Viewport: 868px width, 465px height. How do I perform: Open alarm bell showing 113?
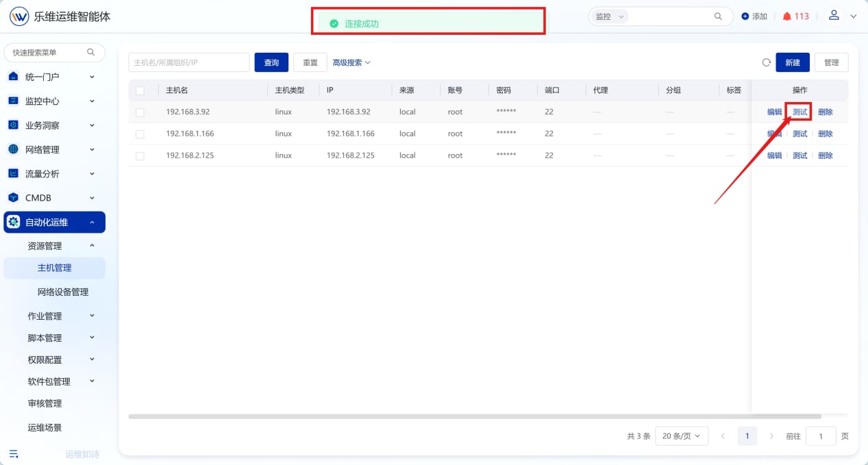click(x=787, y=16)
